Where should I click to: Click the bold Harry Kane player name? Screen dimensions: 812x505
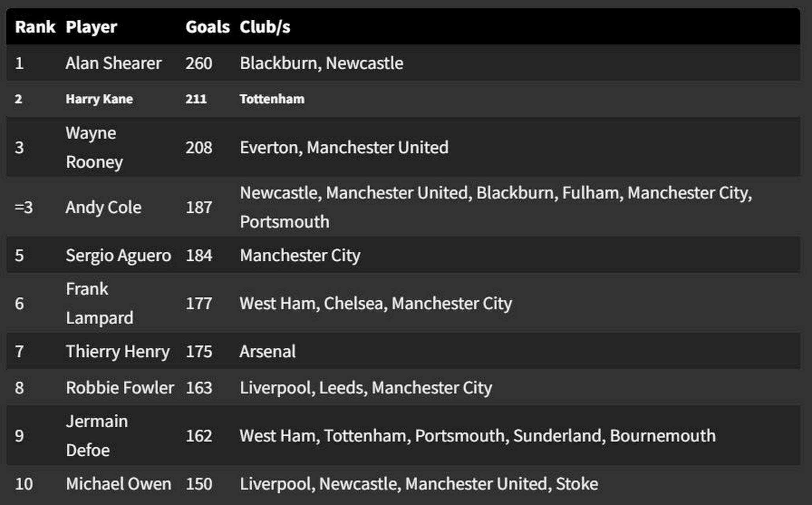click(99, 99)
